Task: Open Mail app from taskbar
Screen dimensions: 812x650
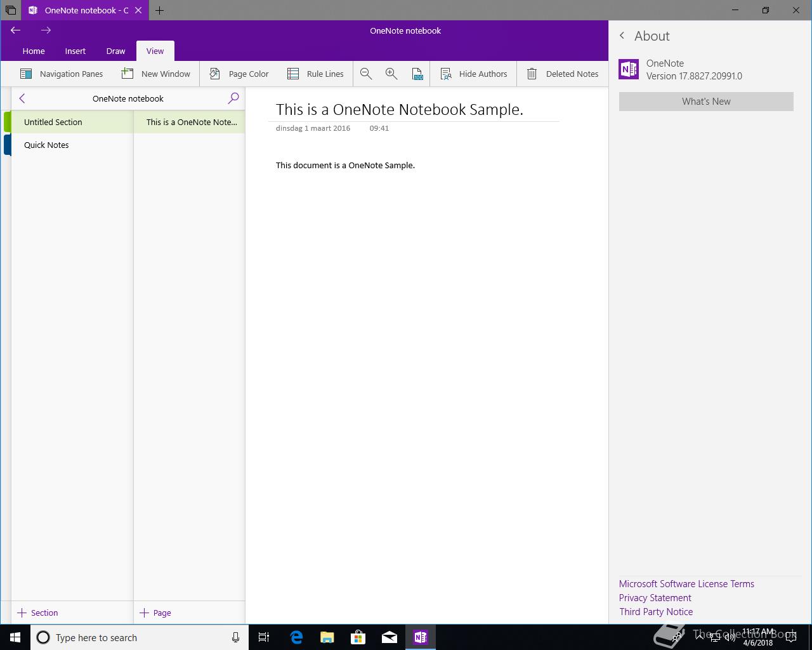Action: 389,637
